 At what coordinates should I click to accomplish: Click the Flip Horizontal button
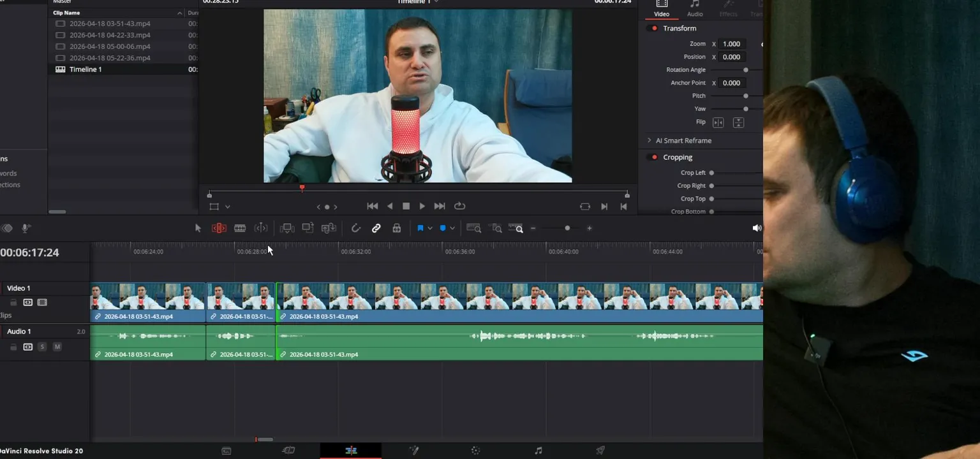tap(718, 122)
